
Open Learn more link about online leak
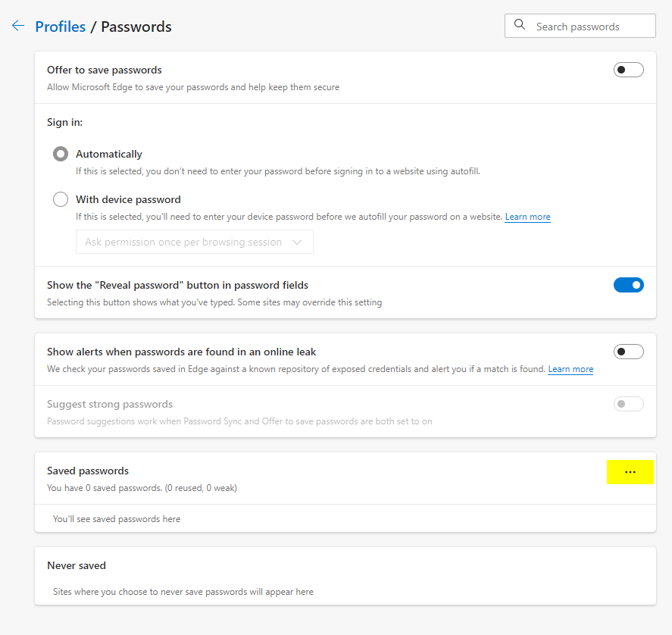pyautogui.click(x=570, y=369)
